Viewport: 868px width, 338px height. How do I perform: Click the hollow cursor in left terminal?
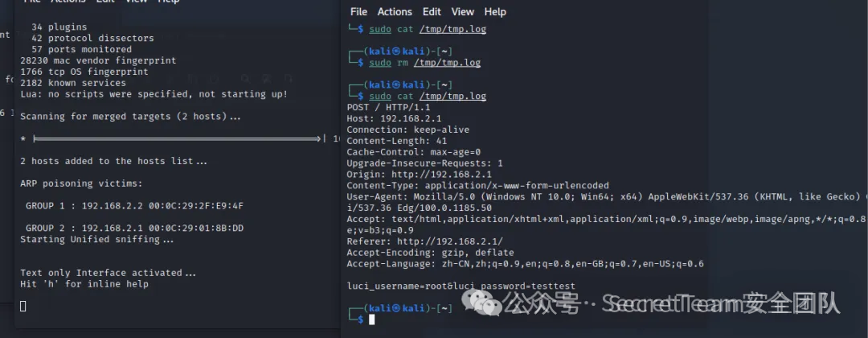coord(23,306)
